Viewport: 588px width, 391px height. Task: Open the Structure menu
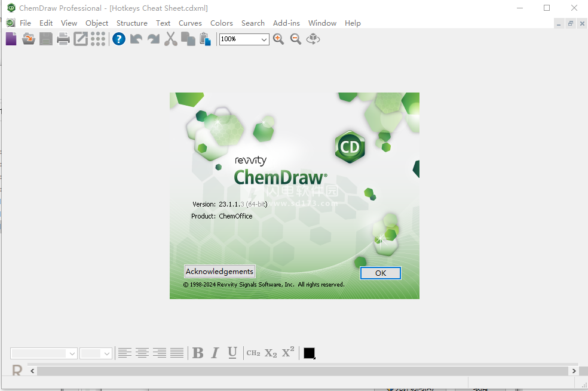pos(132,23)
